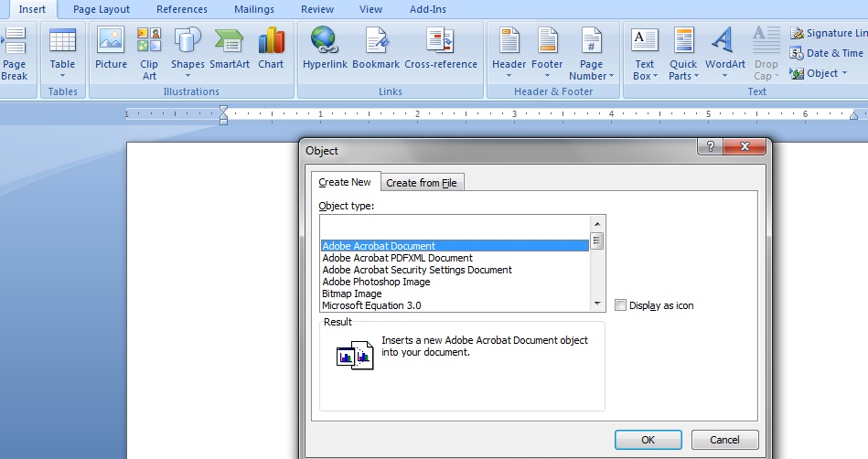Image resolution: width=868 pixels, height=459 pixels.
Task: Expand the Quick Parts dropdown arrow
Action: (x=696, y=76)
